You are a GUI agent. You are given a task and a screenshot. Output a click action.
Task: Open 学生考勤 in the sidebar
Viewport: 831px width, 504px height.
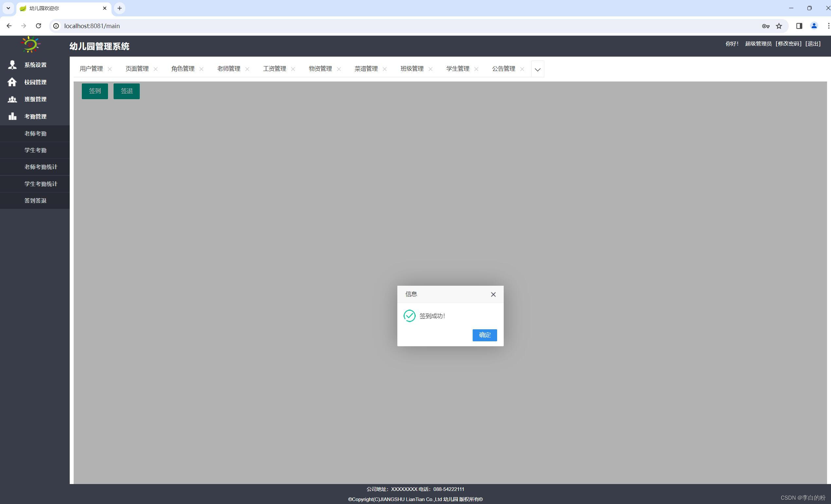point(35,150)
